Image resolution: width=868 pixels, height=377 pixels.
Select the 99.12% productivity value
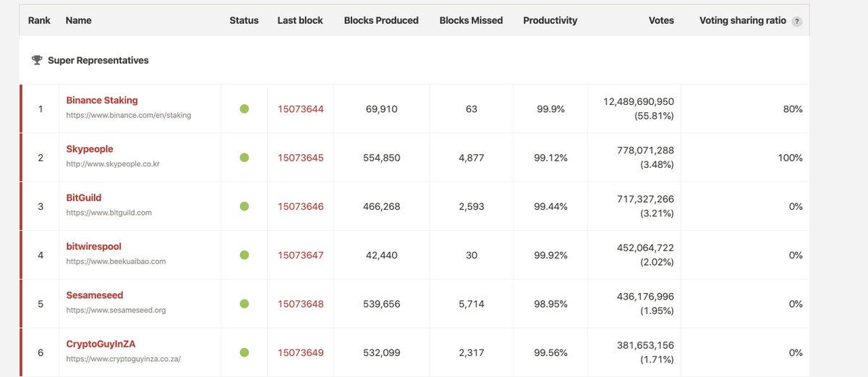click(x=550, y=158)
